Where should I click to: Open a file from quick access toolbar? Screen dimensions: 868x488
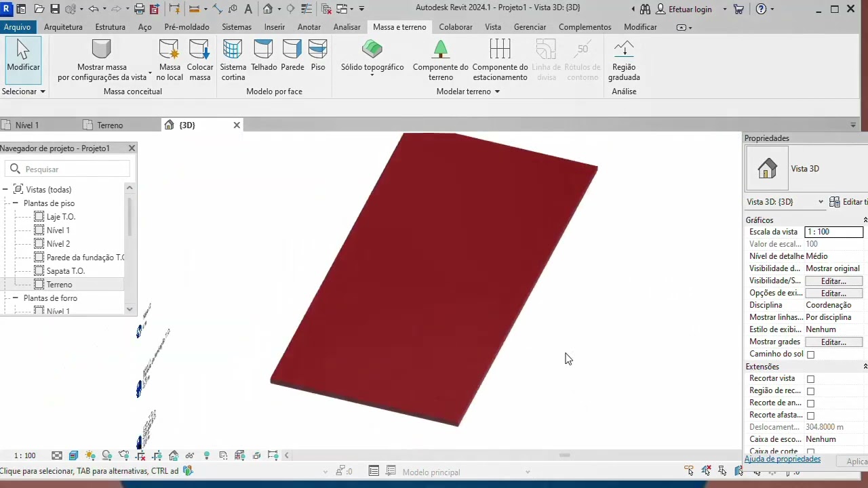[39, 9]
